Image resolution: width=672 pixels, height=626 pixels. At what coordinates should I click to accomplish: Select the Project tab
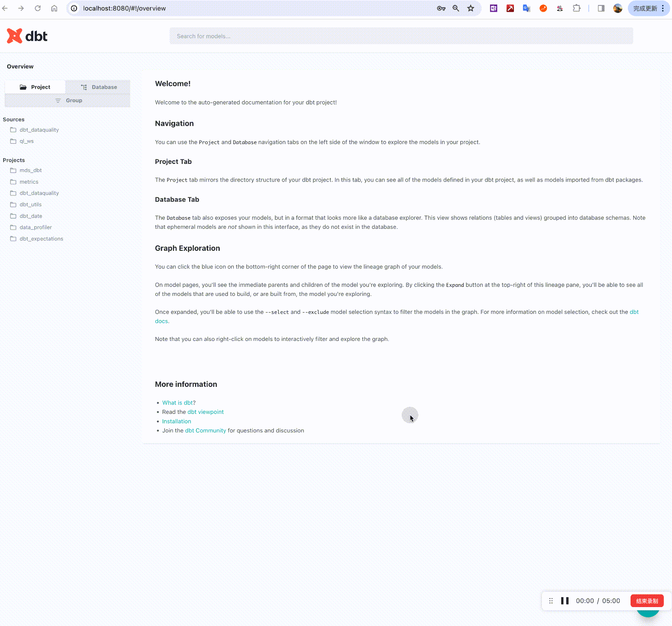[35, 87]
